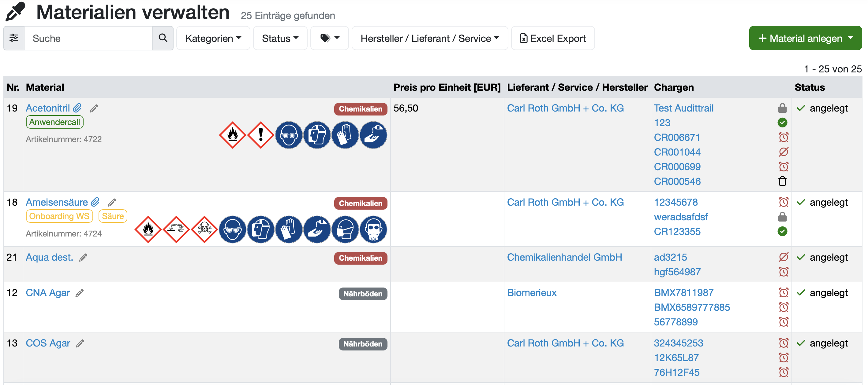
Task: Open the Acetonitril attachment paperclip icon
Action: coord(77,108)
